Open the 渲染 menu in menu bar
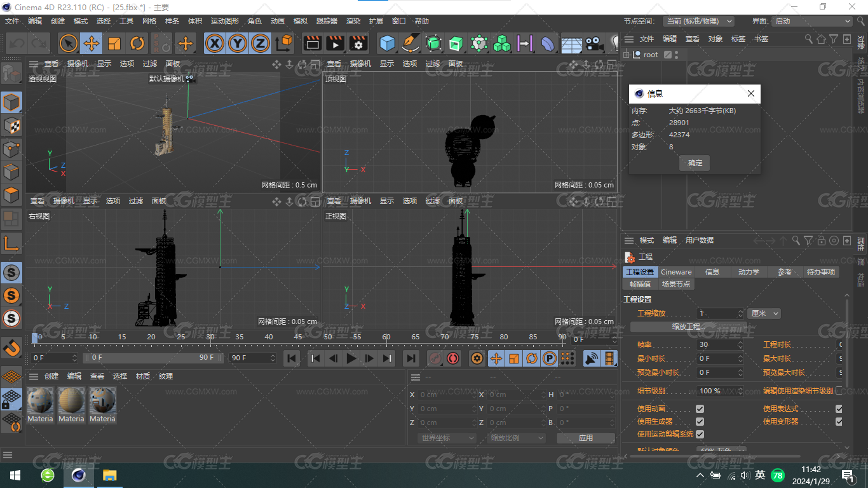This screenshot has height=488, width=868. (x=353, y=21)
